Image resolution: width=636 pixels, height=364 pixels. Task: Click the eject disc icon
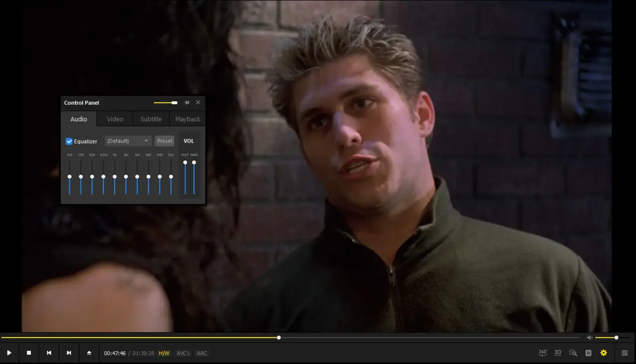[x=89, y=353]
